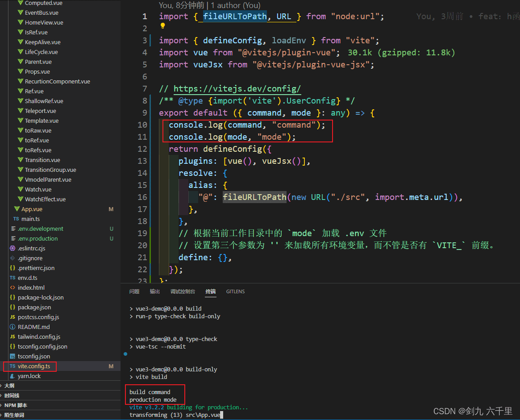
Task: Click the GitLens author annotation above line 1
Action: (210, 5)
